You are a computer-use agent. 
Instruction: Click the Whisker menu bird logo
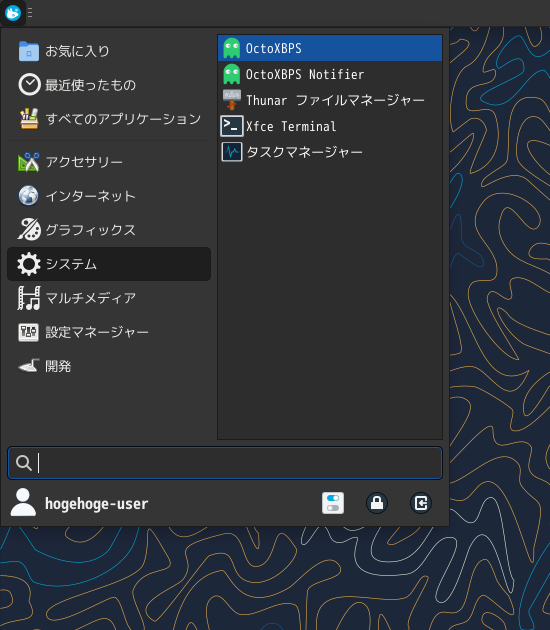point(13,13)
